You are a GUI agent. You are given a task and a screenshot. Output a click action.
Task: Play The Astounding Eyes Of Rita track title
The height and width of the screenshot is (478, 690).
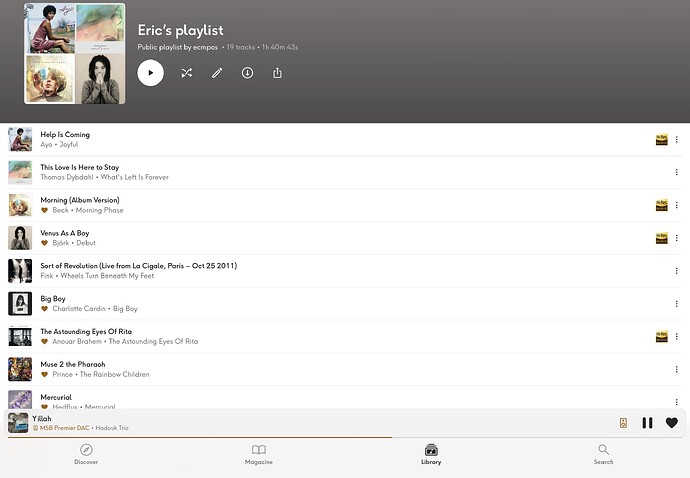click(x=86, y=331)
